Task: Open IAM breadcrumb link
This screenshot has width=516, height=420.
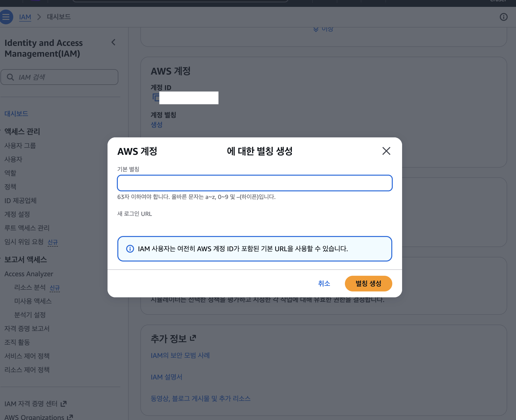Action: pyautogui.click(x=25, y=17)
